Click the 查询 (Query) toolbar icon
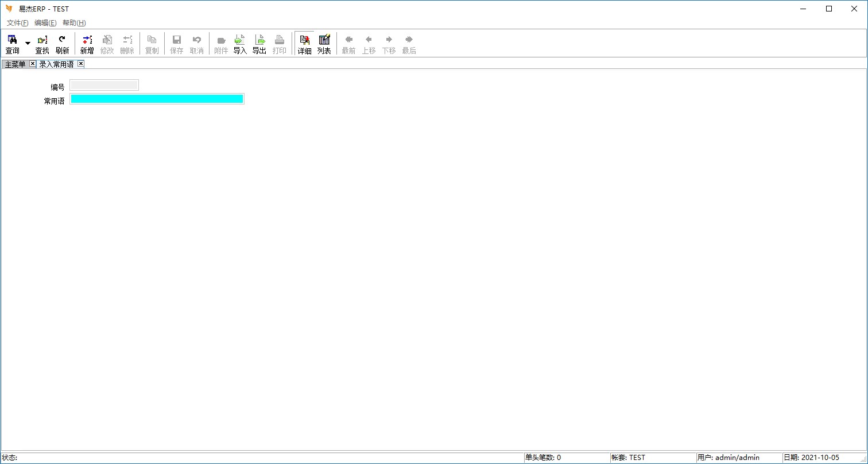Viewport: 868px width, 464px height. click(12, 44)
